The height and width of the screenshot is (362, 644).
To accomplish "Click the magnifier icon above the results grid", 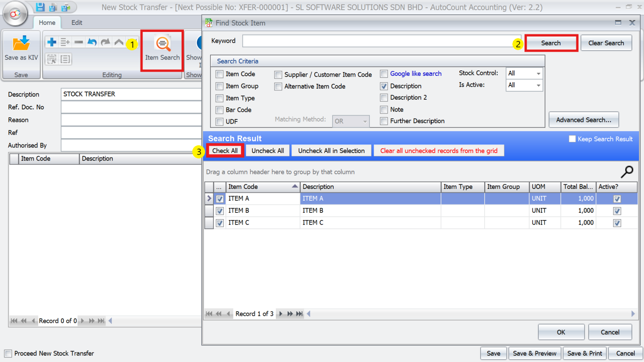I will tap(627, 172).
